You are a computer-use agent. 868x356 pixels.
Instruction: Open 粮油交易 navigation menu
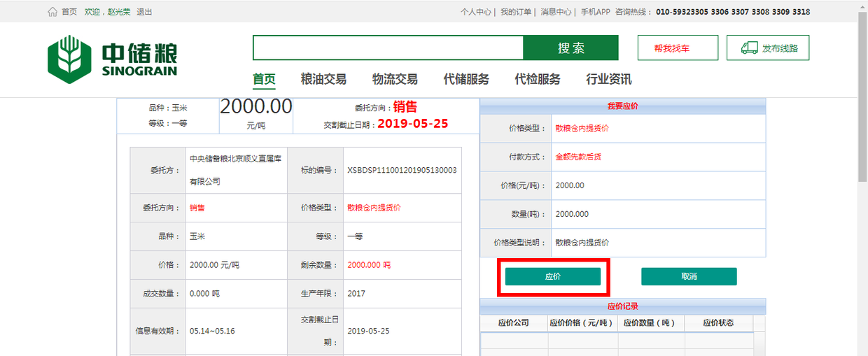coord(323,79)
